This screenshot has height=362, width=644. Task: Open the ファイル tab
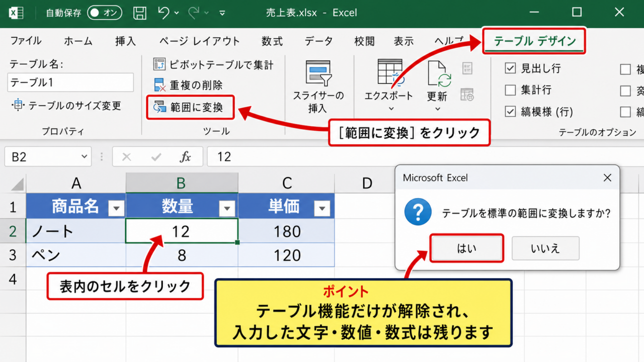pos(26,41)
